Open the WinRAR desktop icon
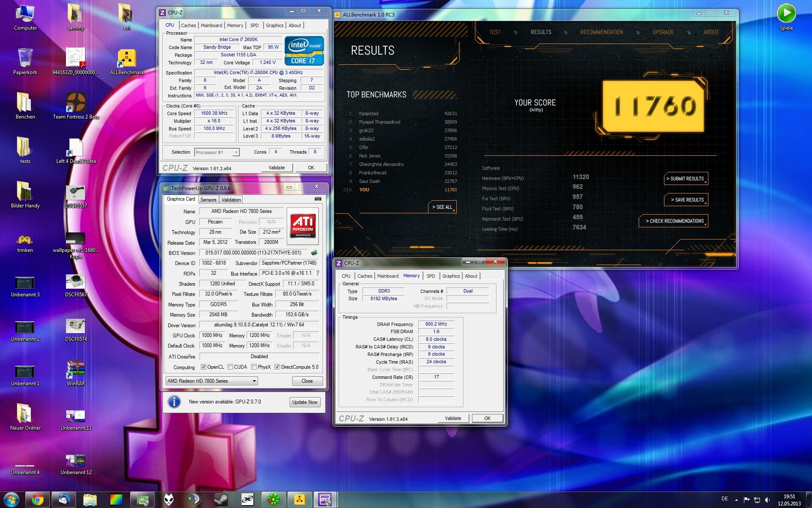This screenshot has width=812, height=508. coord(76,373)
